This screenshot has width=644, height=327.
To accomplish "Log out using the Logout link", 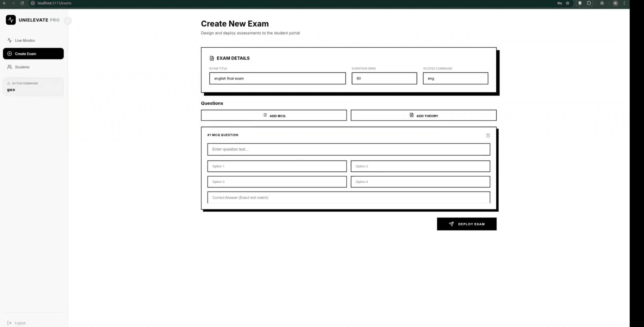I will (20, 323).
